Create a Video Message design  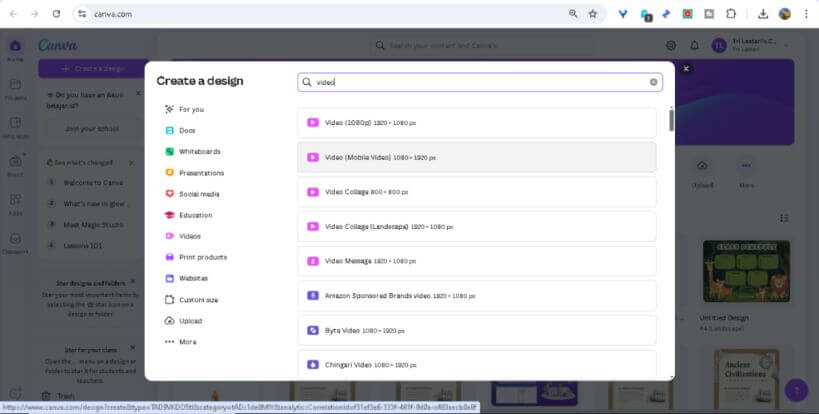click(x=477, y=261)
